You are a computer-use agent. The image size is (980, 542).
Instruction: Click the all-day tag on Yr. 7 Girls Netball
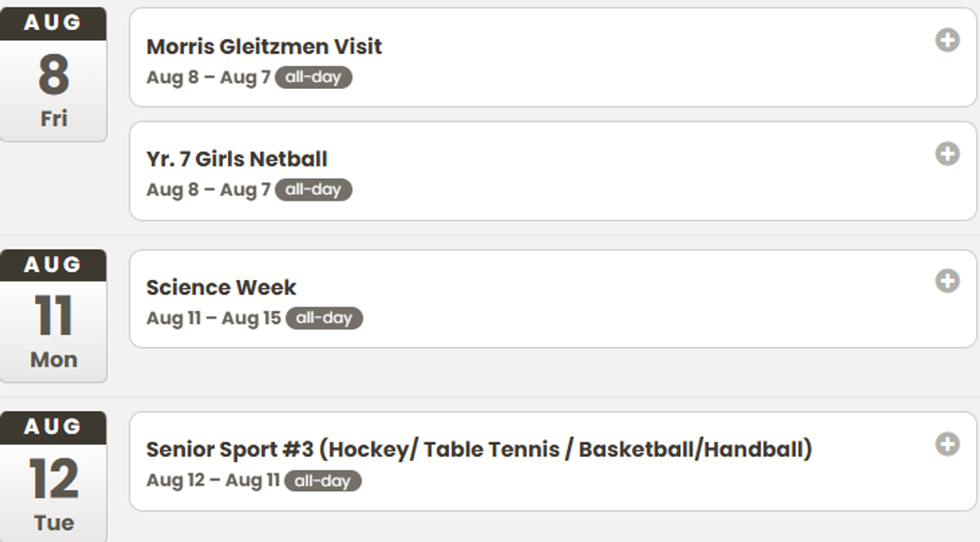[x=314, y=189]
